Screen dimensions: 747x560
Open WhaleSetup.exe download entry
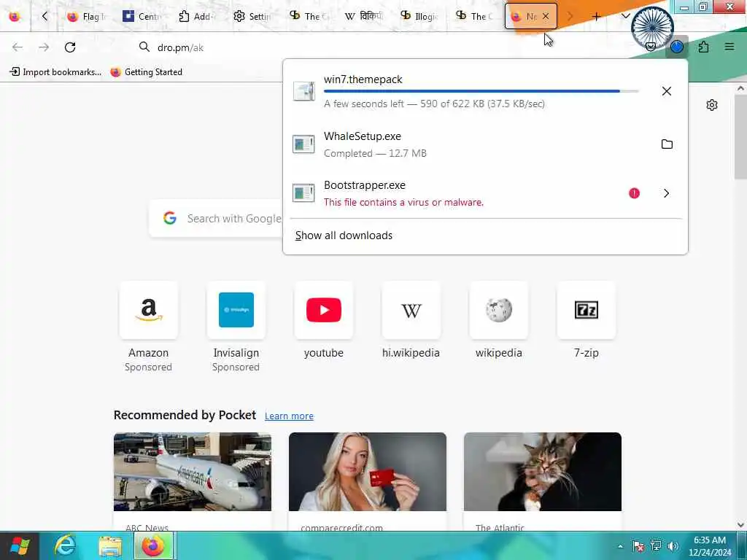coord(471,144)
